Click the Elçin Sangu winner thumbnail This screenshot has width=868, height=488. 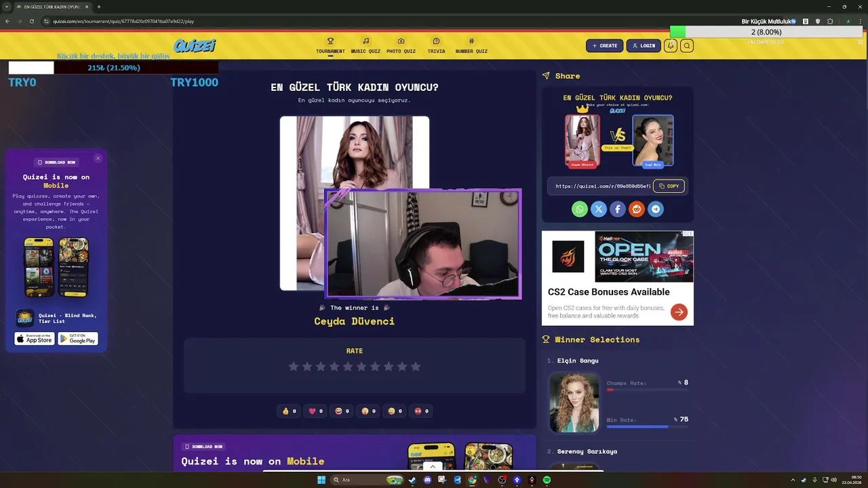574,402
